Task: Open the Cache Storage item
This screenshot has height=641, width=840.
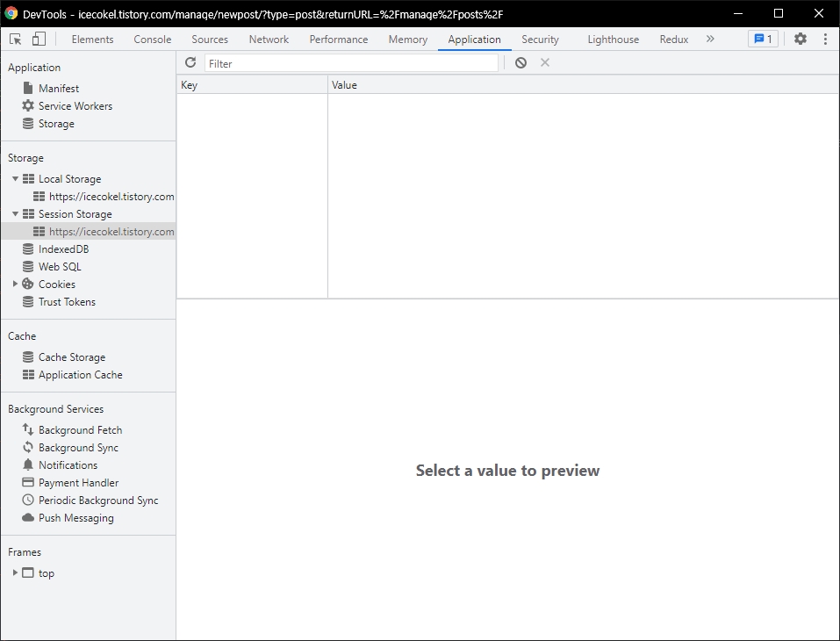Action: pyautogui.click(x=72, y=357)
